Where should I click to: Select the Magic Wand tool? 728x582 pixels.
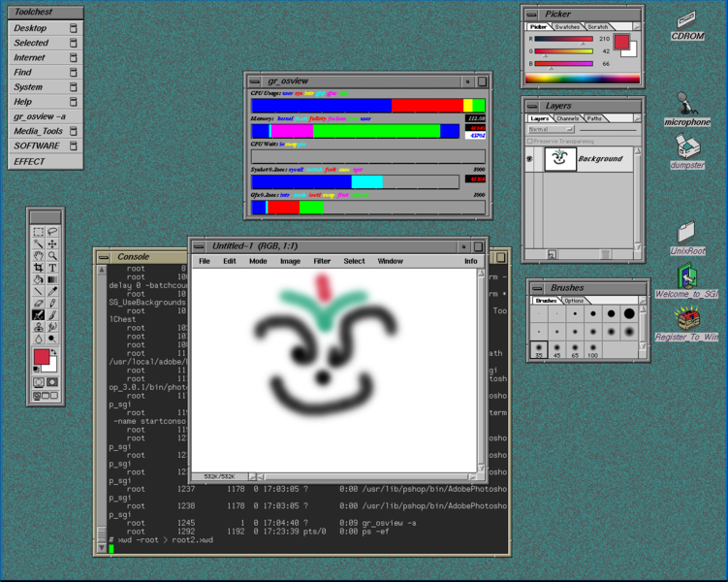click(x=39, y=243)
